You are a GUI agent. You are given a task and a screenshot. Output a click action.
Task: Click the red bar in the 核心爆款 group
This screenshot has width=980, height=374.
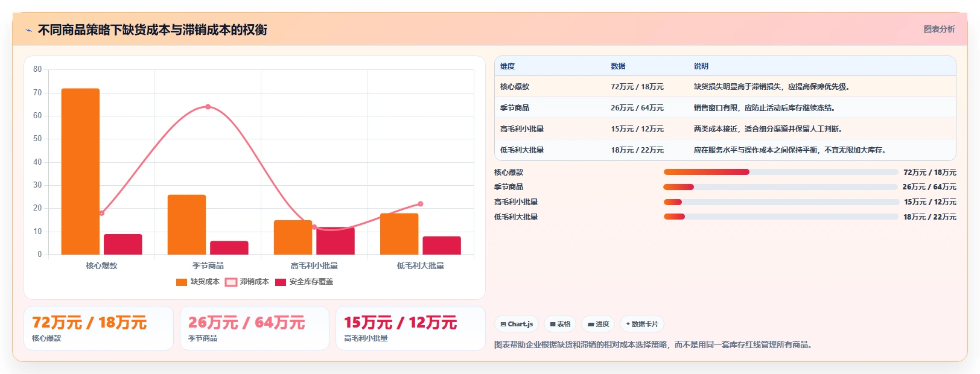(x=123, y=244)
